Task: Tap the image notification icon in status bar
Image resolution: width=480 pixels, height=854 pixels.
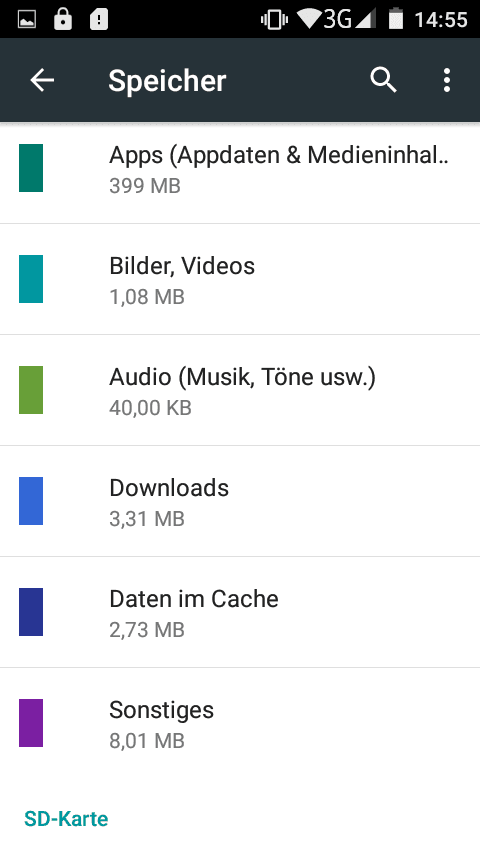Action: [27, 20]
